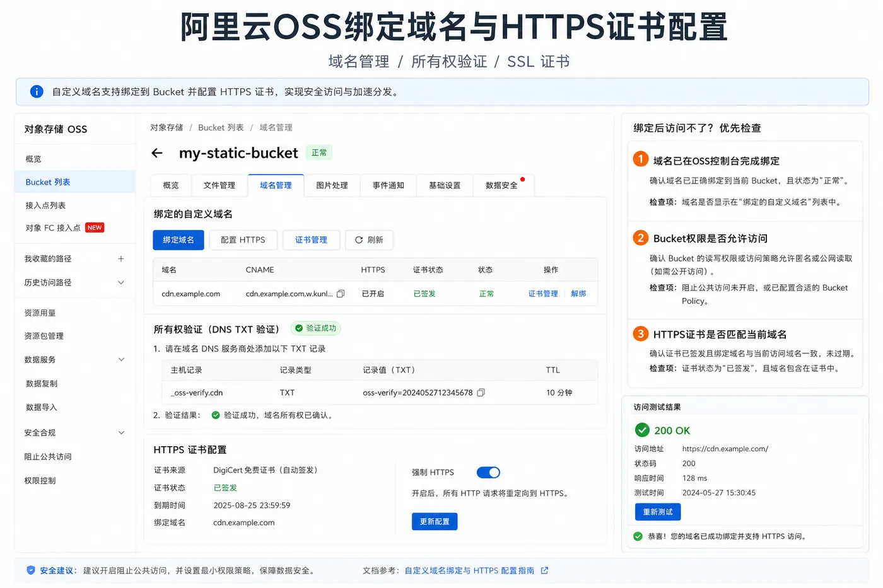Click Bucket 列表 in the breadcrumb
This screenshot has width=883, height=588.
click(x=221, y=127)
